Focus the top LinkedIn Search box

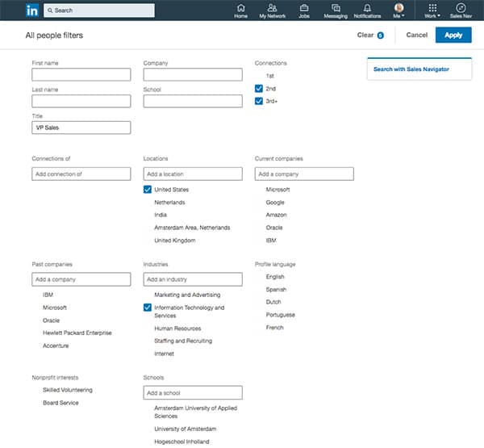point(99,10)
